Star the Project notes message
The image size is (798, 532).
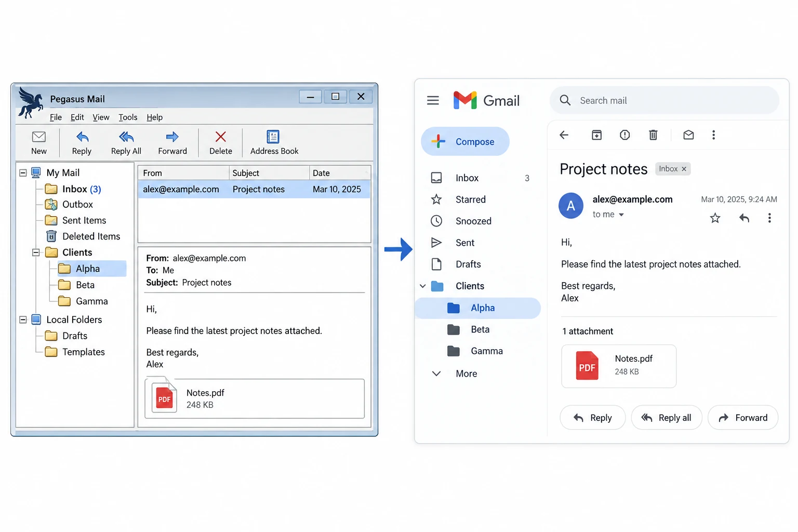715,218
